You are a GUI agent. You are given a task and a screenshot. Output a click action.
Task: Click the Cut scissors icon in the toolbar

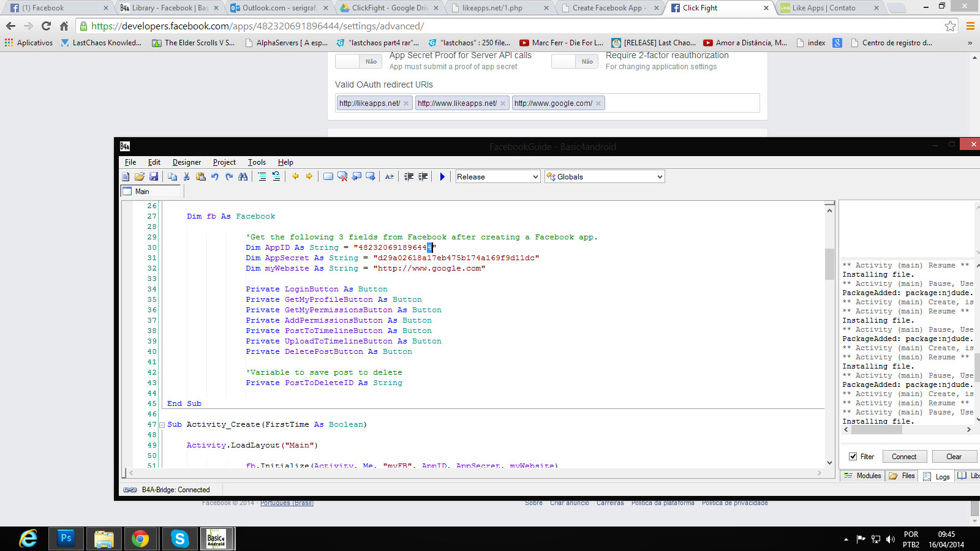186,177
